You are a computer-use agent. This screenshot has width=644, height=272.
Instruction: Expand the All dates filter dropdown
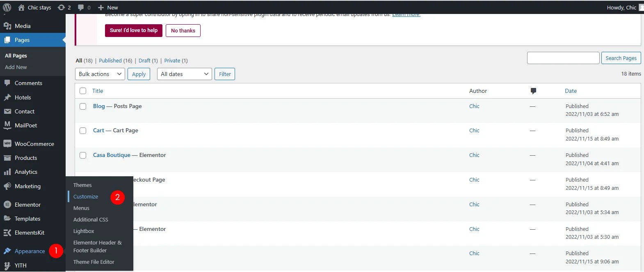point(185,74)
